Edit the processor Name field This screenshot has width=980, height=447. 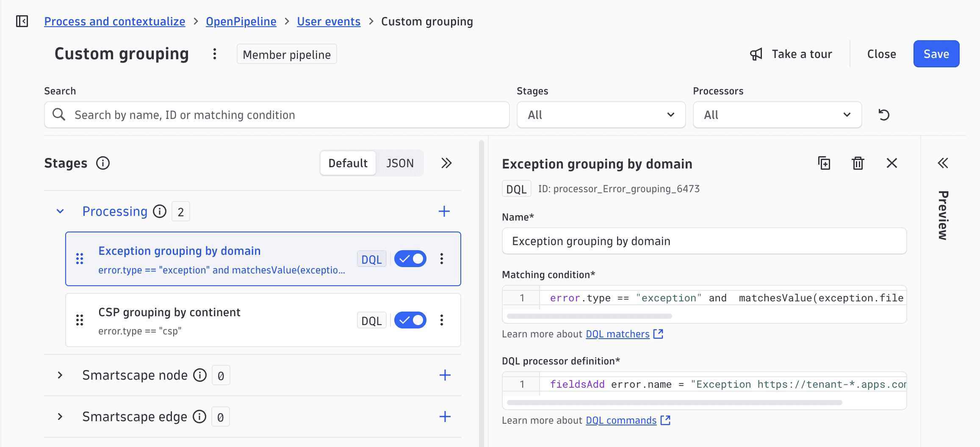(x=704, y=241)
